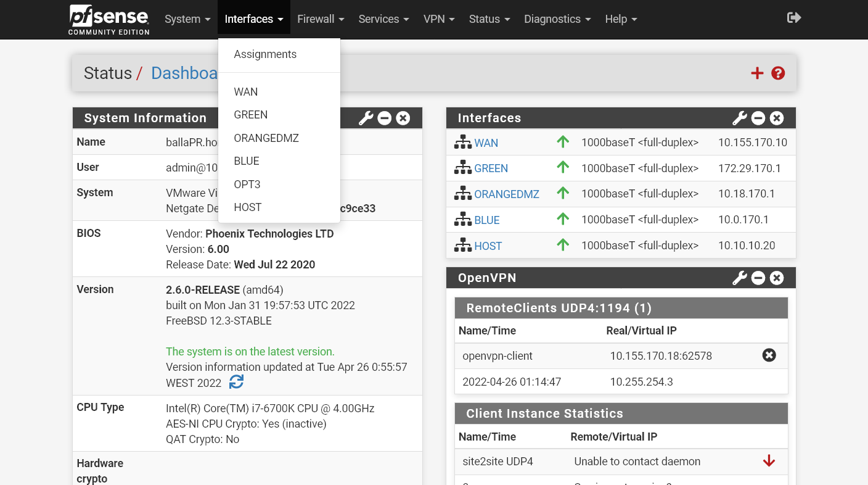Choose ORANGEDMZ in the Interfaces dropdown list
868x485 pixels.
pyautogui.click(x=266, y=138)
